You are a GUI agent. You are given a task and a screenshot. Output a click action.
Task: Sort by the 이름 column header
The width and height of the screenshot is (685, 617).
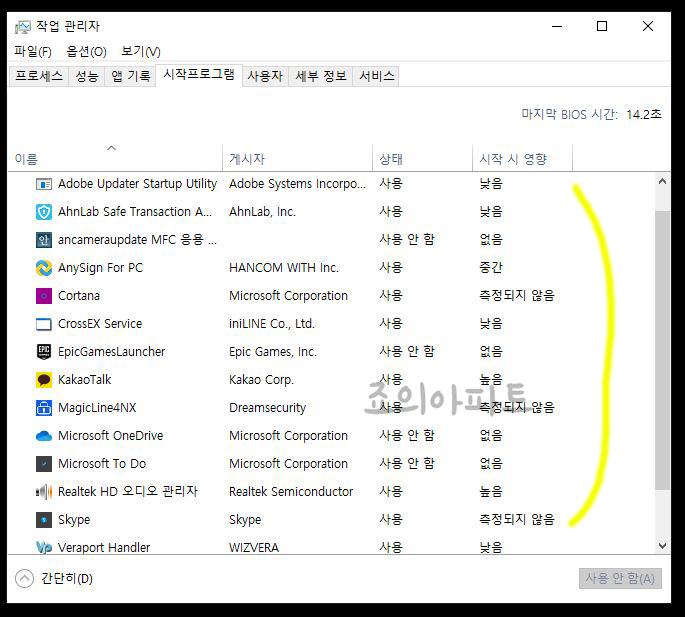coord(115,159)
